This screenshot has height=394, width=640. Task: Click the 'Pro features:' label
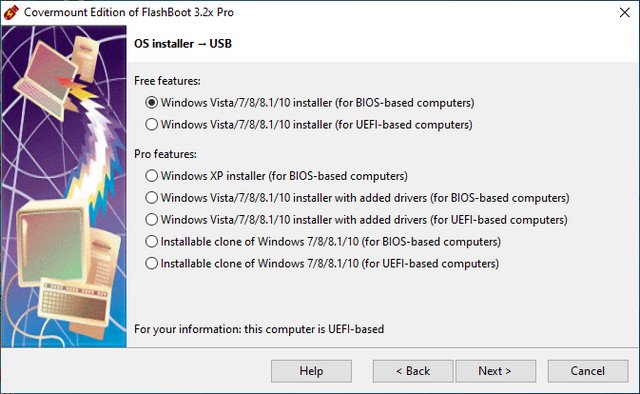click(165, 154)
